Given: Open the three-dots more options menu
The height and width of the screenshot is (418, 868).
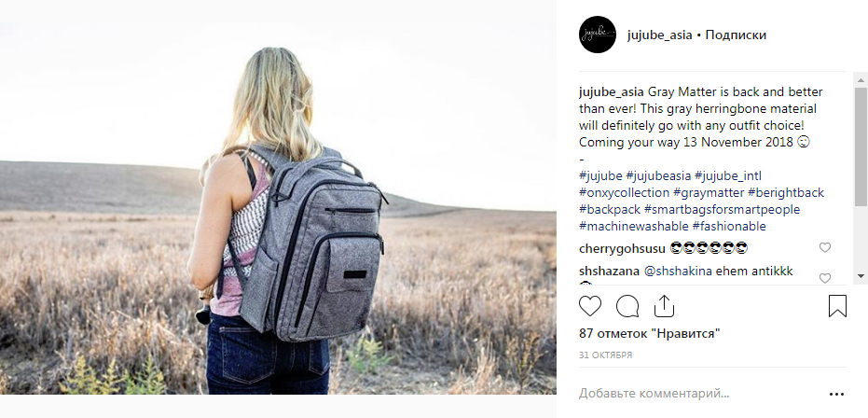Looking at the screenshot, I should click(837, 394).
